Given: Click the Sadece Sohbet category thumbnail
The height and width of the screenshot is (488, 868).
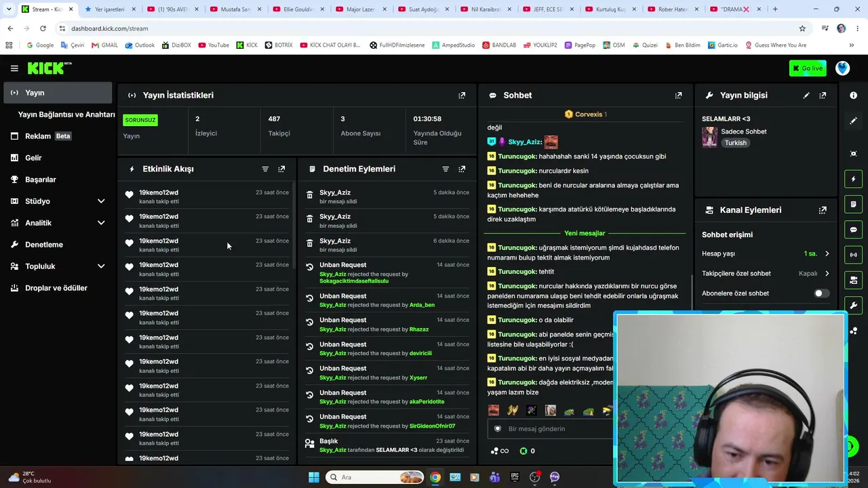Looking at the screenshot, I should pyautogui.click(x=709, y=137).
